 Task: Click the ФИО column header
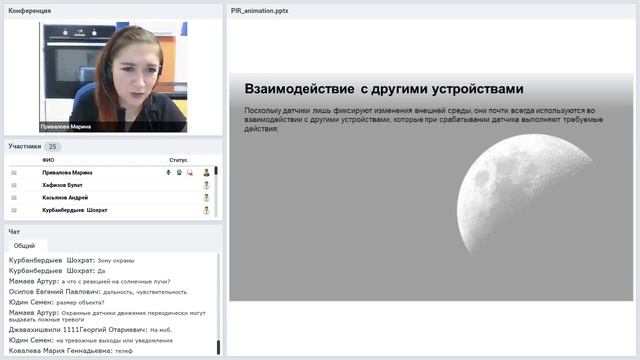click(48, 160)
